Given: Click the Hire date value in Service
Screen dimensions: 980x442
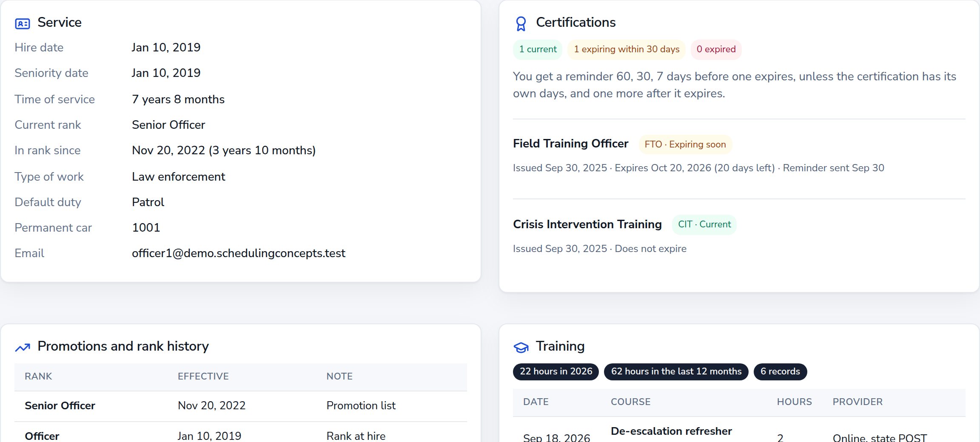Looking at the screenshot, I should (x=166, y=48).
